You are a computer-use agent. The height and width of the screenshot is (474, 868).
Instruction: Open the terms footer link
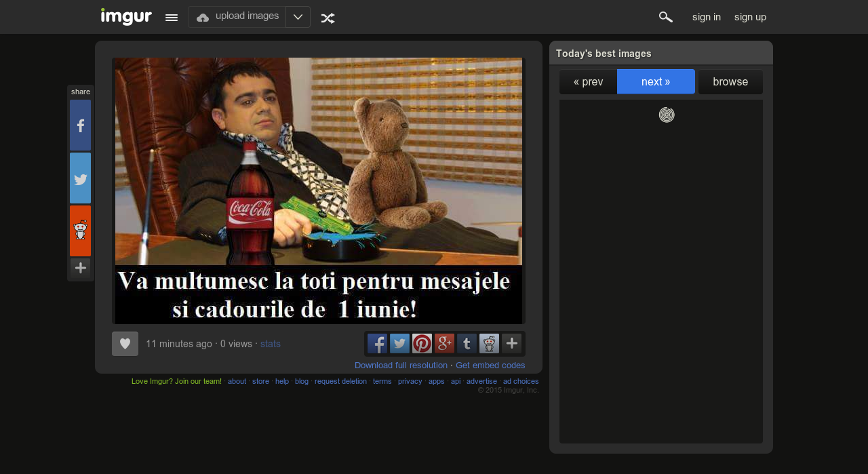coord(382,381)
